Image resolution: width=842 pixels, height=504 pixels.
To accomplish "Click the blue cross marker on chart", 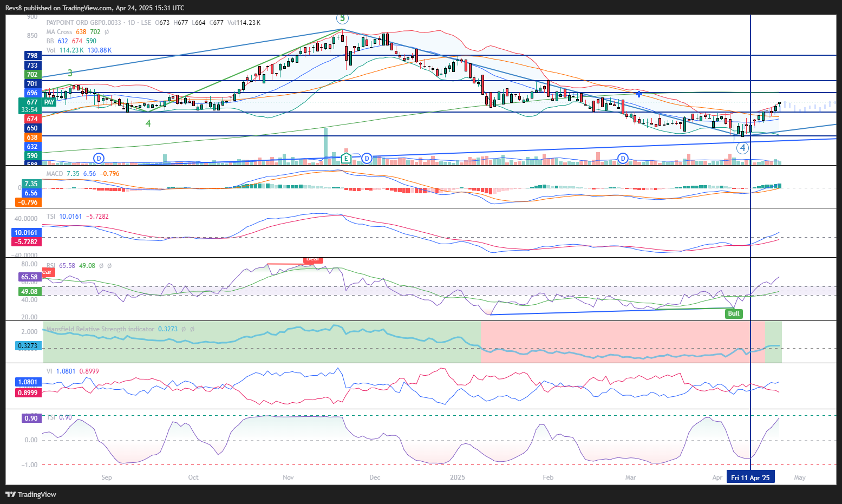I will (639, 94).
